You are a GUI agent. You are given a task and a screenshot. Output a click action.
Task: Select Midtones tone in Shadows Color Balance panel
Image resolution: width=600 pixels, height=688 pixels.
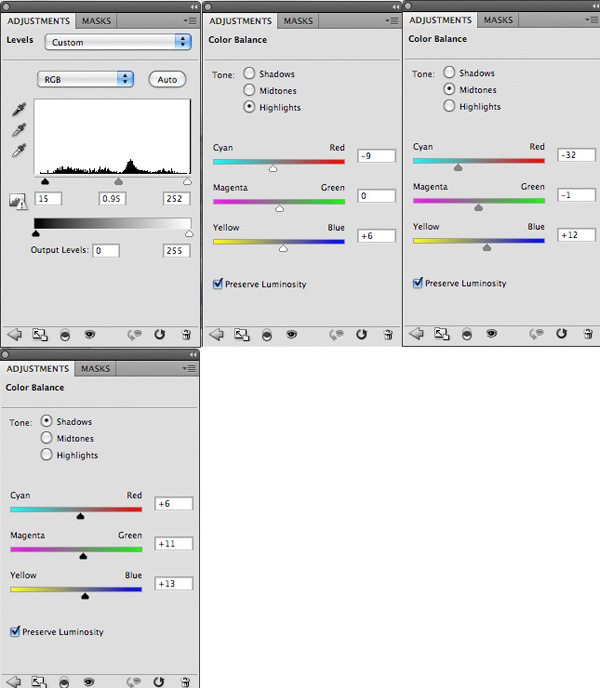coord(47,437)
